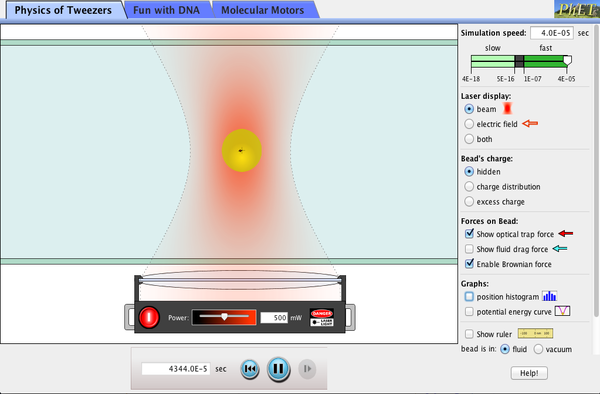Select charge distribution option
The image size is (600, 394).
click(x=469, y=186)
